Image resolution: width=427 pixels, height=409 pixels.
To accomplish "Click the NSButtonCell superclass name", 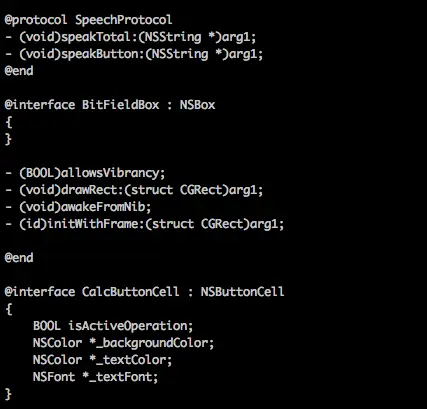I will (242, 292).
